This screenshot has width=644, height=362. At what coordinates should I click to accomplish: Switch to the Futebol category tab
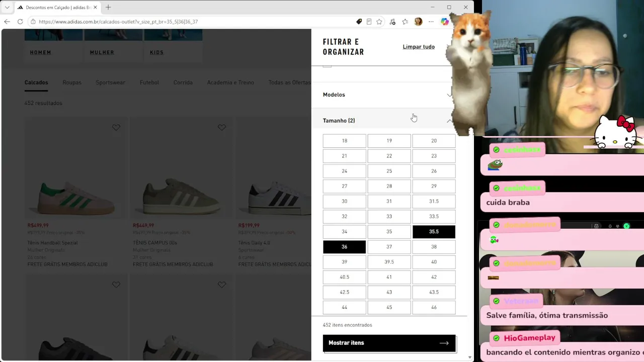pyautogui.click(x=149, y=82)
